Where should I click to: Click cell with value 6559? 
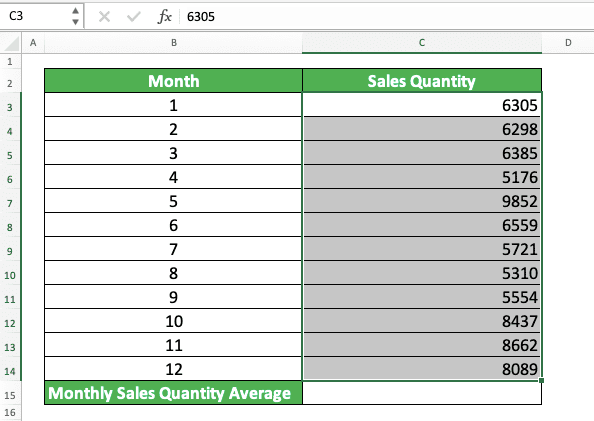click(x=422, y=225)
